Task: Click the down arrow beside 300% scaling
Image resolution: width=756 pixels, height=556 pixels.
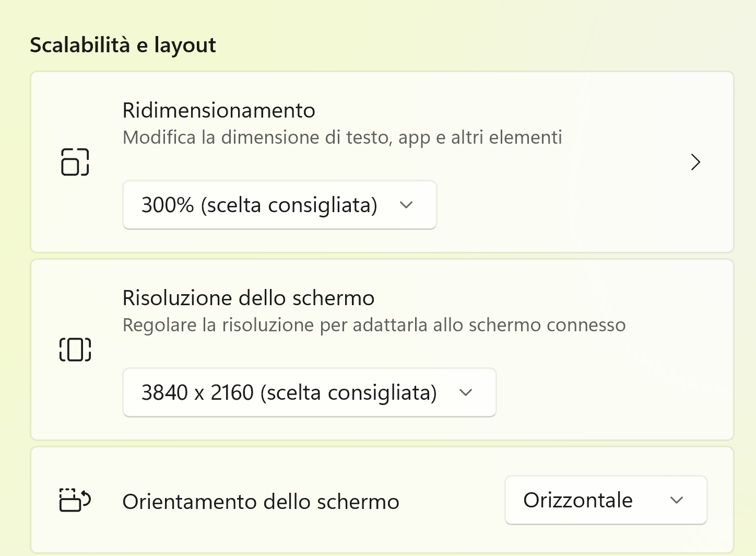Action: [x=406, y=205]
